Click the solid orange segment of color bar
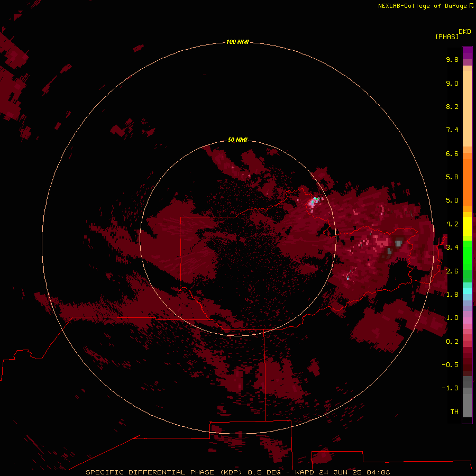 (x=467, y=182)
